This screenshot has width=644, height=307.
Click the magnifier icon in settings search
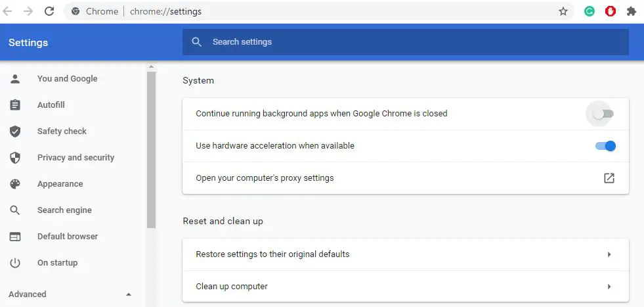point(197,42)
